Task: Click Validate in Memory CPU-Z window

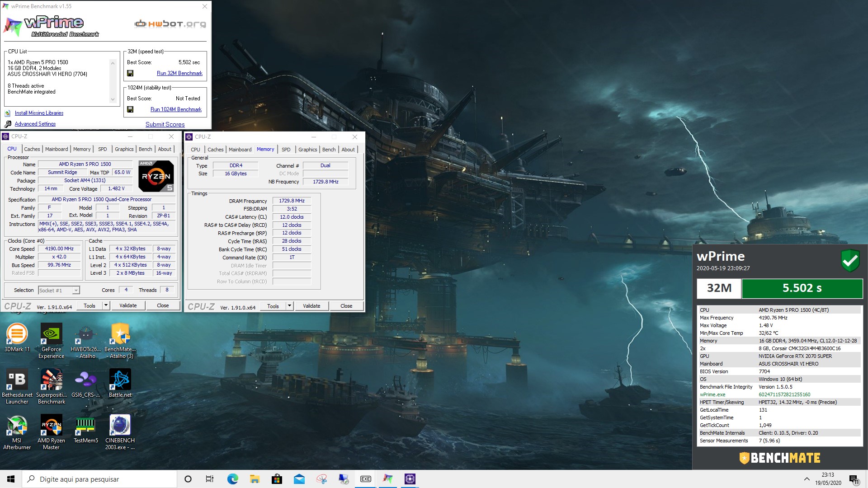Action: point(311,306)
